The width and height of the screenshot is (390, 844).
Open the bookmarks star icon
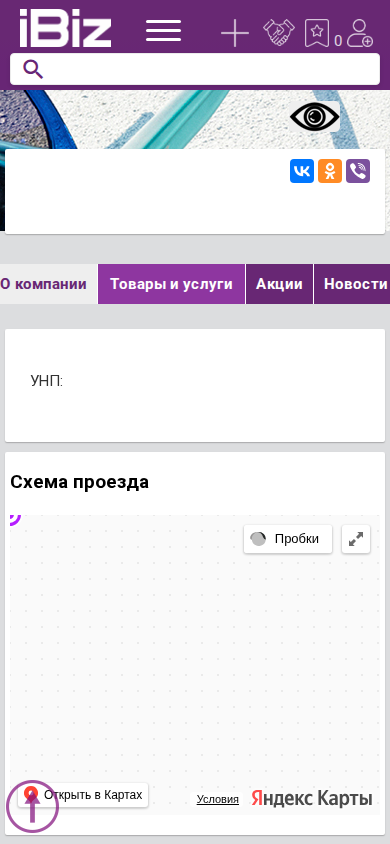click(x=317, y=33)
